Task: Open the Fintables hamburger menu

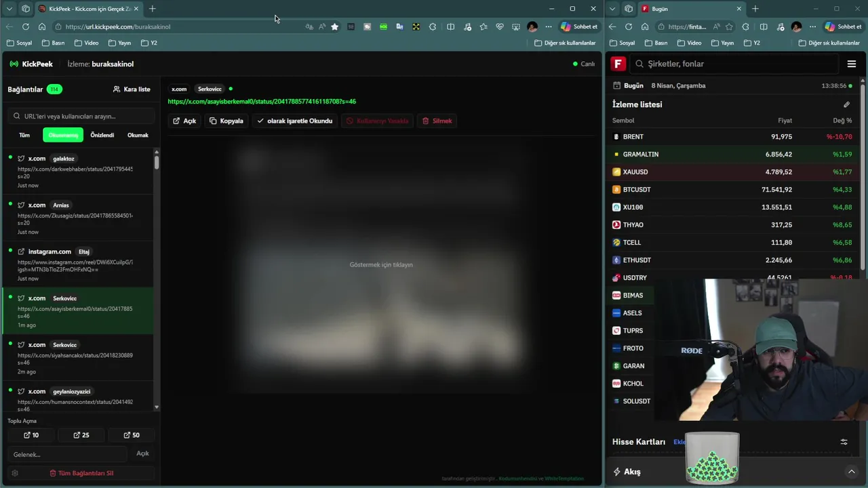Action: point(852,64)
